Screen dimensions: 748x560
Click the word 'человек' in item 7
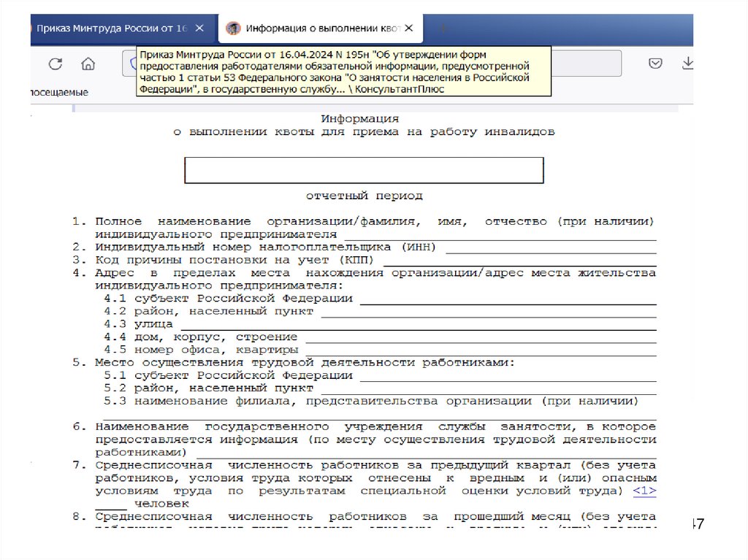[161, 504]
